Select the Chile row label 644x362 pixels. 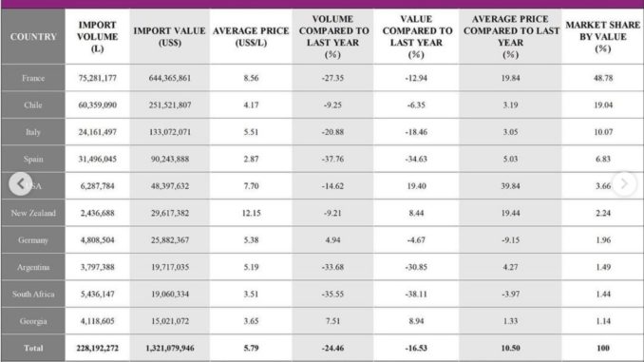[x=33, y=105]
